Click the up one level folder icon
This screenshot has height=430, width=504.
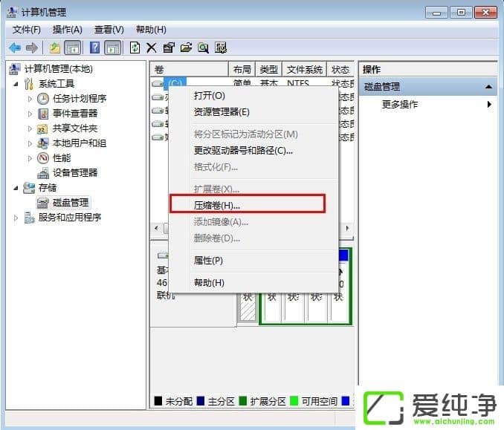[54, 48]
